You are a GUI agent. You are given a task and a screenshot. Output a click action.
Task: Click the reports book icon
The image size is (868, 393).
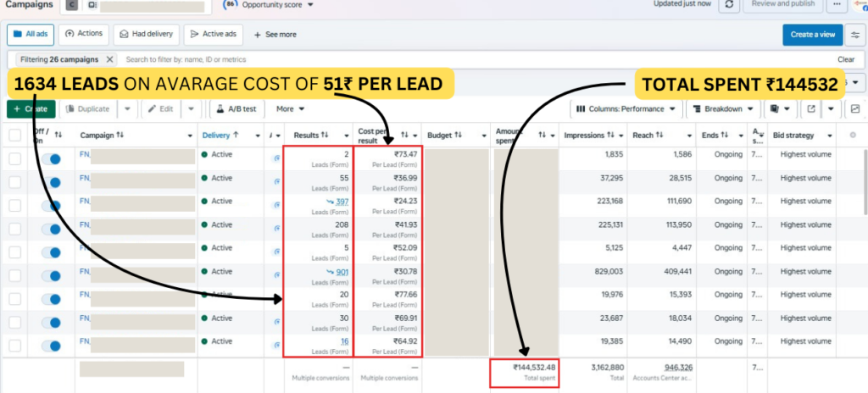point(775,109)
